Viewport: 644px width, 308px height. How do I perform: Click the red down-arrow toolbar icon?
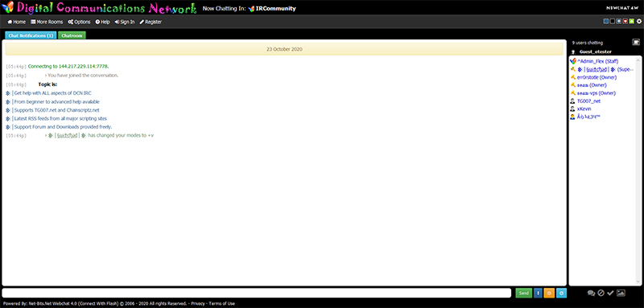625,22
